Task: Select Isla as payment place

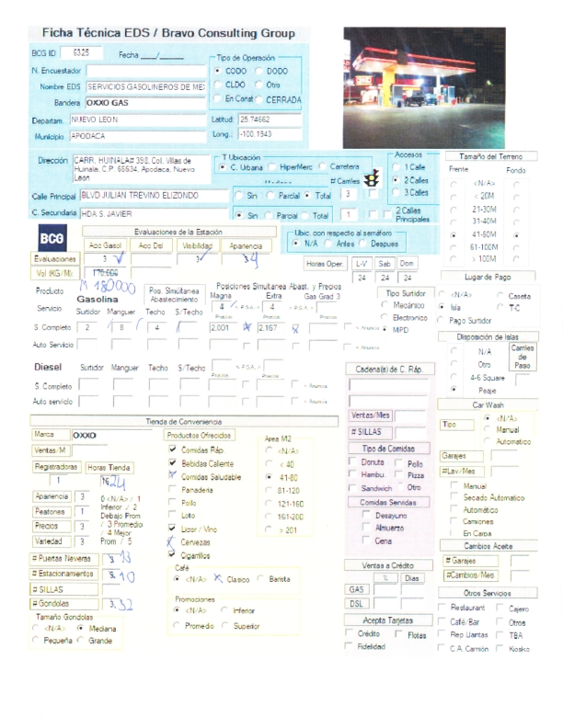Action: pyautogui.click(x=442, y=307)
